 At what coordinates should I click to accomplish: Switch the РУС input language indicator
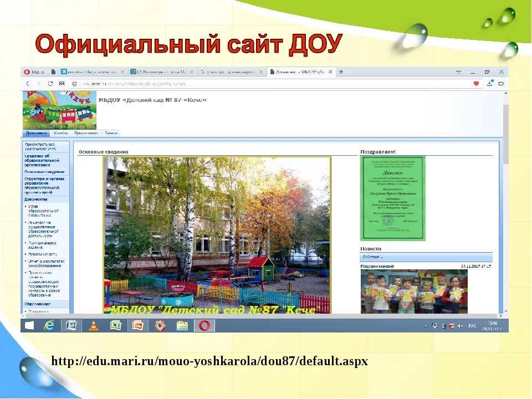click(472, 326)
